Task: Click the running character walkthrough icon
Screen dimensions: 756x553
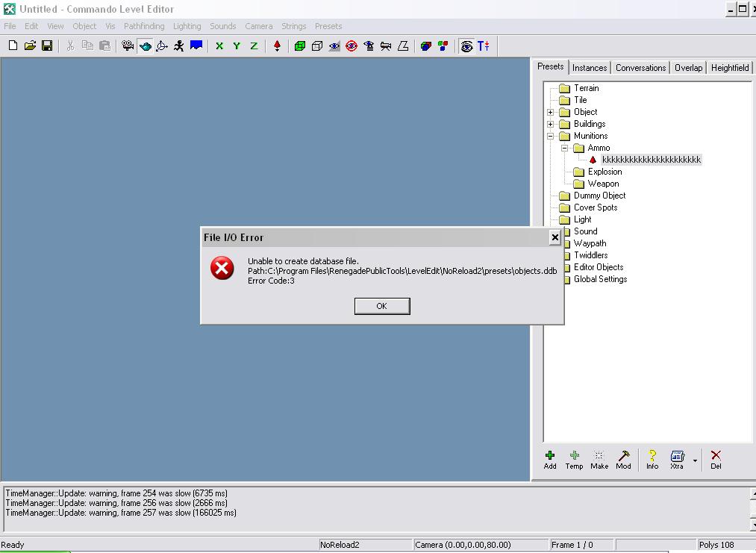Action: click(x=178, y=46)
